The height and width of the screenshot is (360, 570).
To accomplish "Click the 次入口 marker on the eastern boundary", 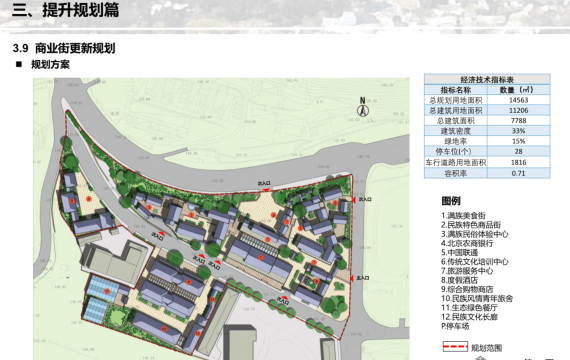I will coord(362,200).
